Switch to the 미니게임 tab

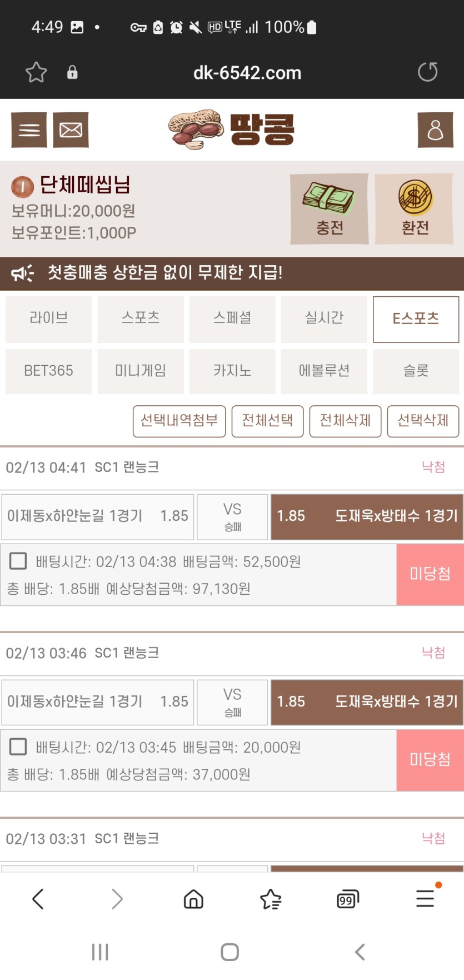coord(141,371)
